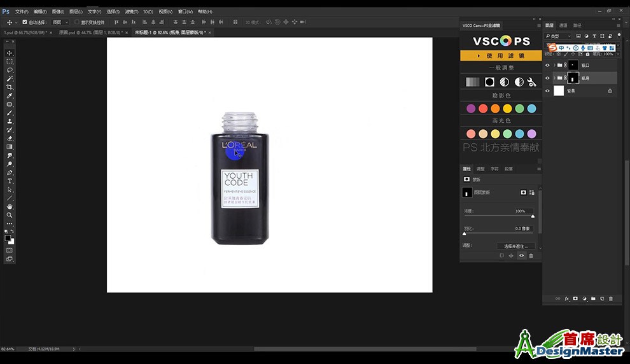630x364 pixels.
Task: Click the VSCO grayscale bars adjustment icon
Action: click(472, 82)
